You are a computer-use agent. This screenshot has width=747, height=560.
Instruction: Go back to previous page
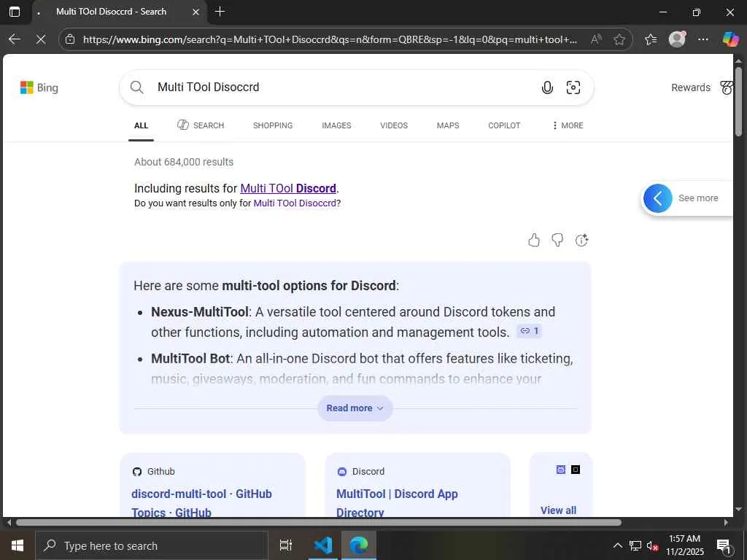pyautogui.click(x=15, y=39)
